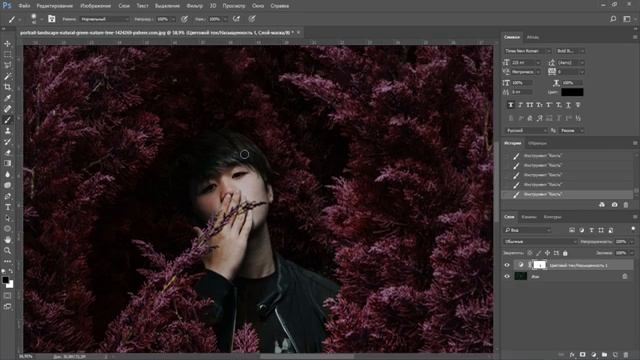Screen dimensions: 640x360
Task: Toggle visibility of Hue/Saturation 1 layer
Action: coord(507,265)
